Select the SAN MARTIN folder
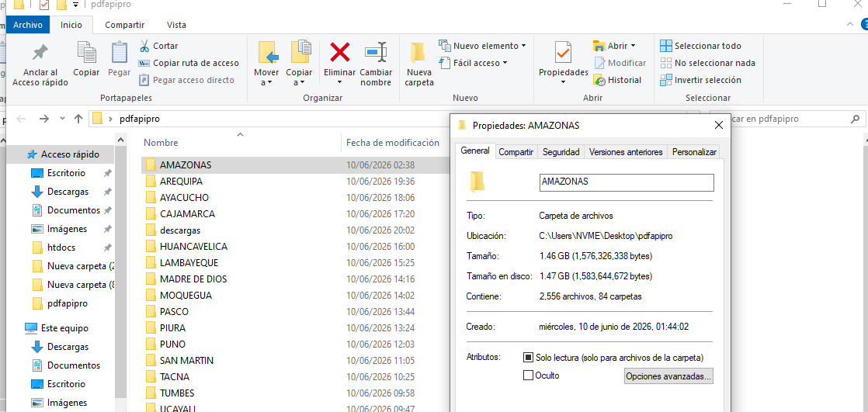 pos(296,361)
